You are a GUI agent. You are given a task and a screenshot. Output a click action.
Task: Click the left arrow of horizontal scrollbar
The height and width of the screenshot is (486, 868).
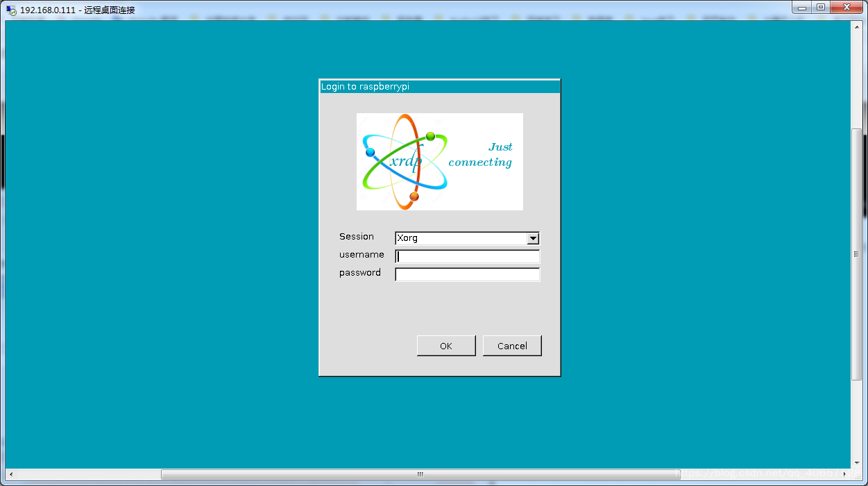[10, 474]
